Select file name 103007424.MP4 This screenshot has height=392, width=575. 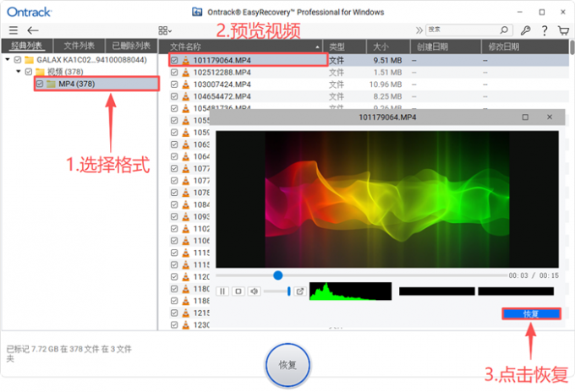222,84
